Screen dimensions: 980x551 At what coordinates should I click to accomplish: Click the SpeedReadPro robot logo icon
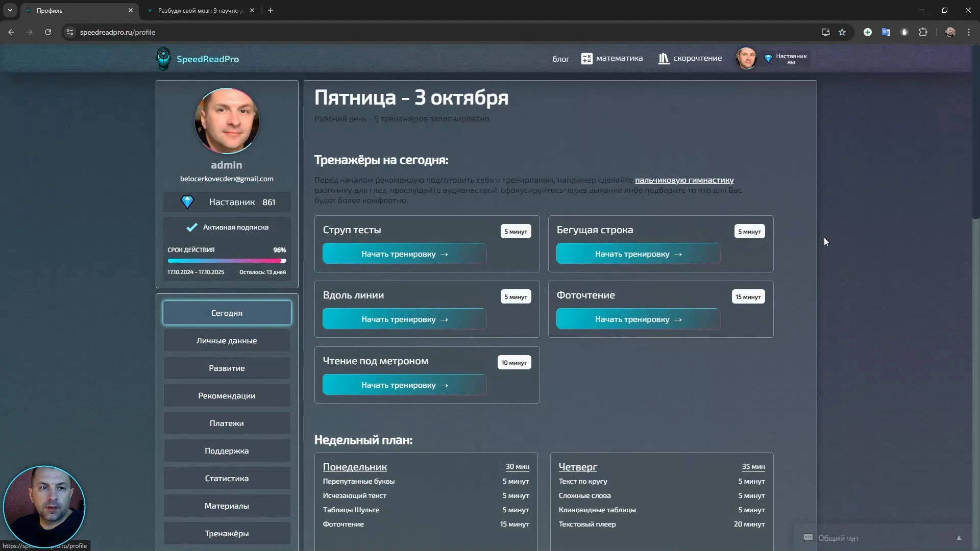tap(163, 59)
